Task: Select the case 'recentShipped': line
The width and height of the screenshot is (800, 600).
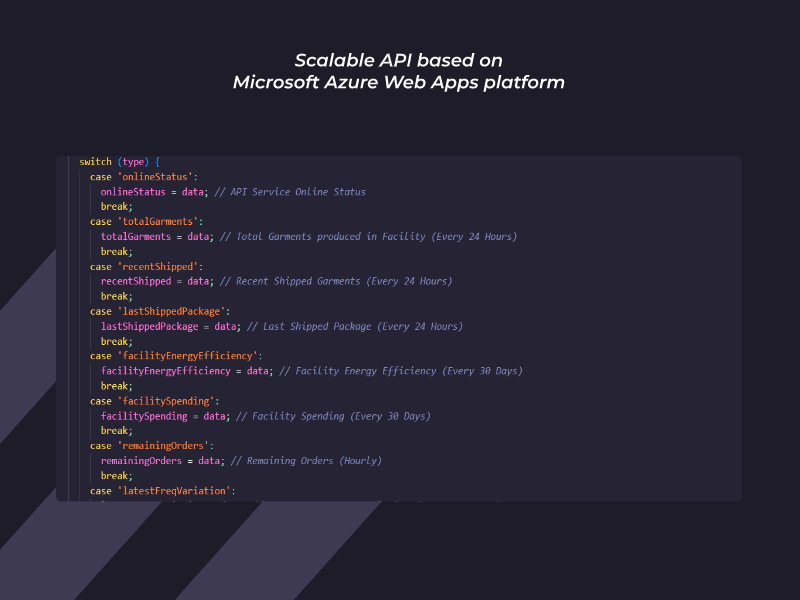Action: pyautogui.click(x=146, y=266)
